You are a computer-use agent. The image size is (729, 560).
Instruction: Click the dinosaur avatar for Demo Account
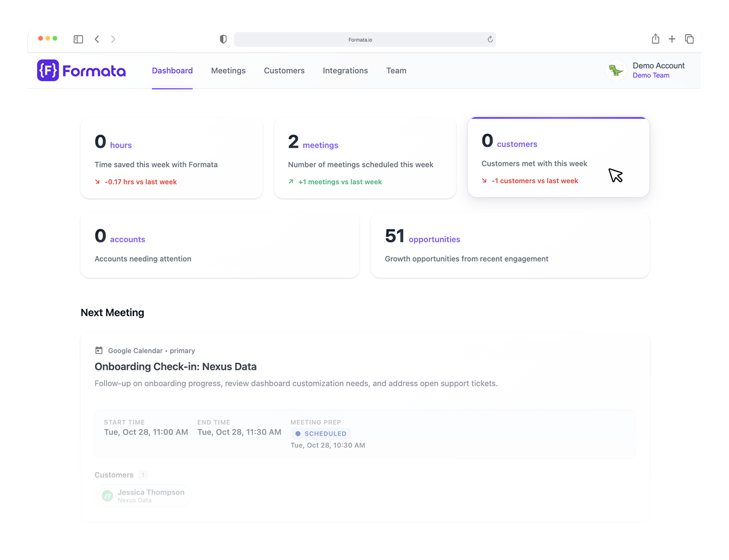[x=616, y=70]
